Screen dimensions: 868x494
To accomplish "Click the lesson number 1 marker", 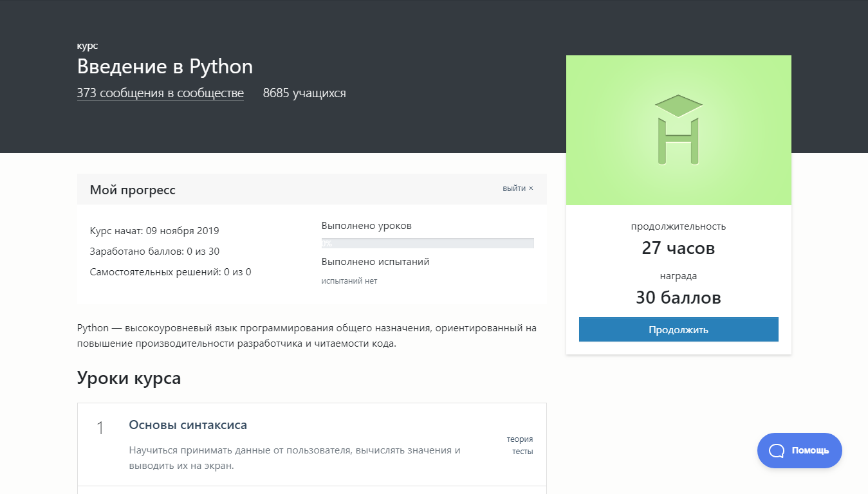I will 100,426.
